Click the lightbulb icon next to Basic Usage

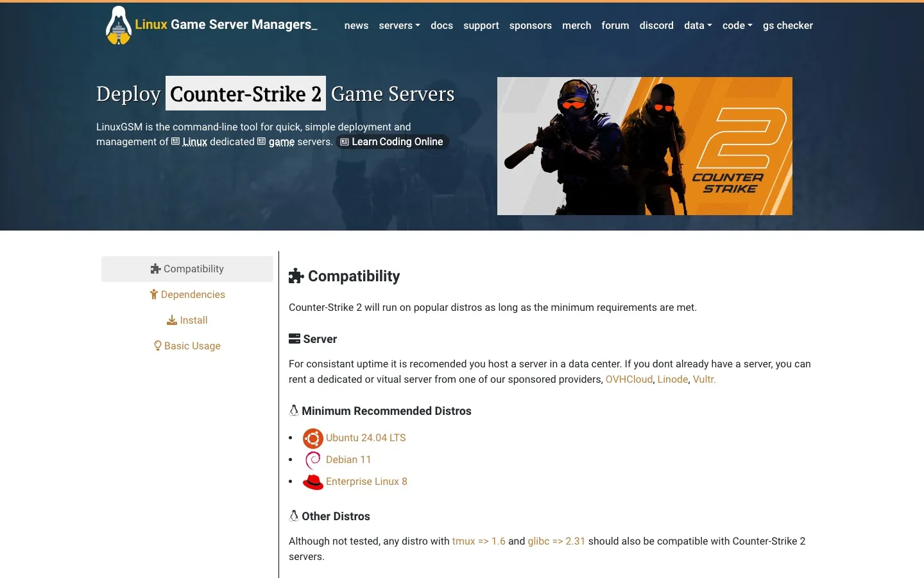158,346
